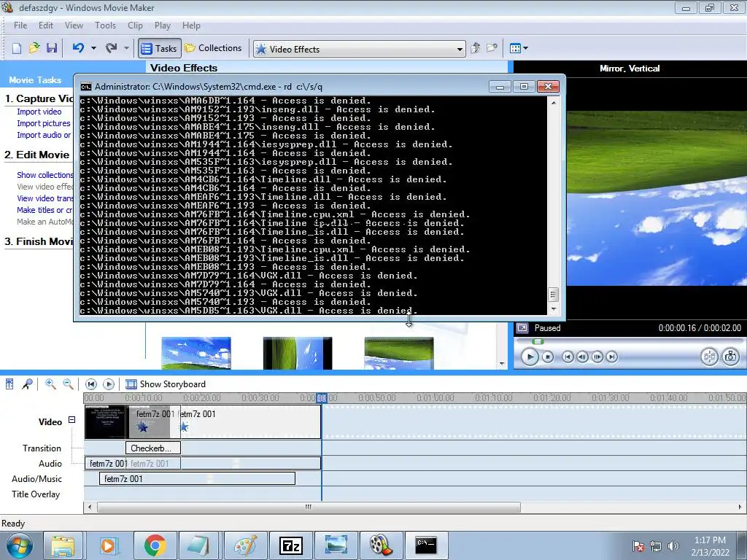Click the monitor Back button
Image resolution: width=747 pixels, height=560 pixels.
(x=568, y=357)
